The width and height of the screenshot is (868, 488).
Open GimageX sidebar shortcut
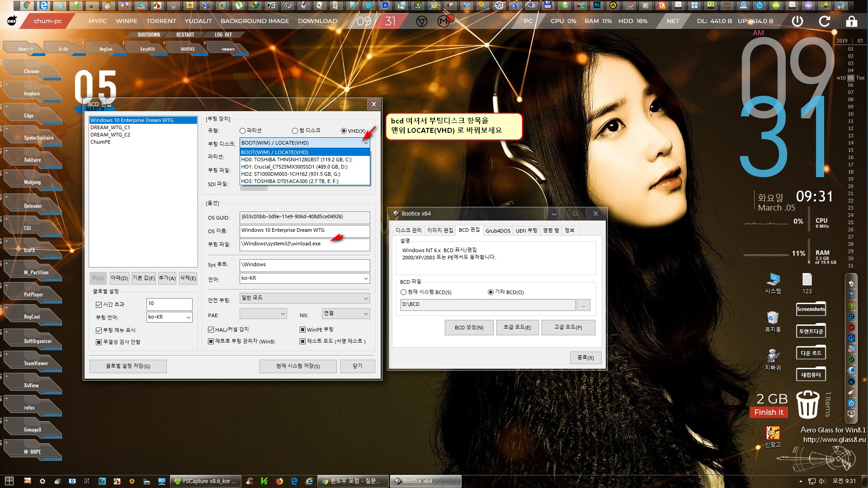[33, 430]
